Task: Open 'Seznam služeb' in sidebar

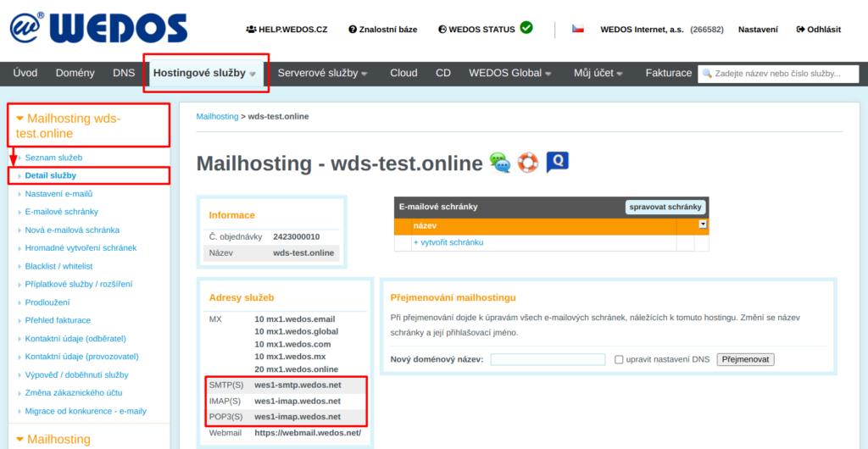Action: click(x=53, y=158)
